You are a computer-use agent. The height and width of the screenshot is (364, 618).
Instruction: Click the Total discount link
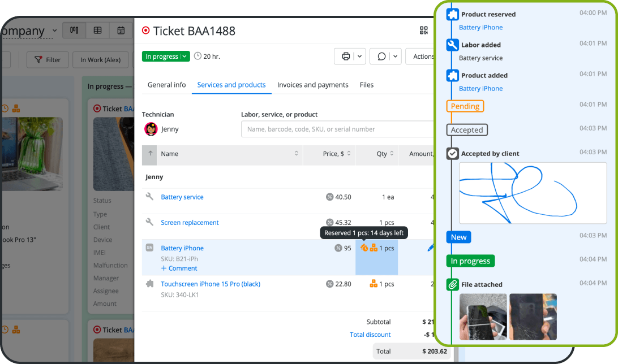coord(370,335)
